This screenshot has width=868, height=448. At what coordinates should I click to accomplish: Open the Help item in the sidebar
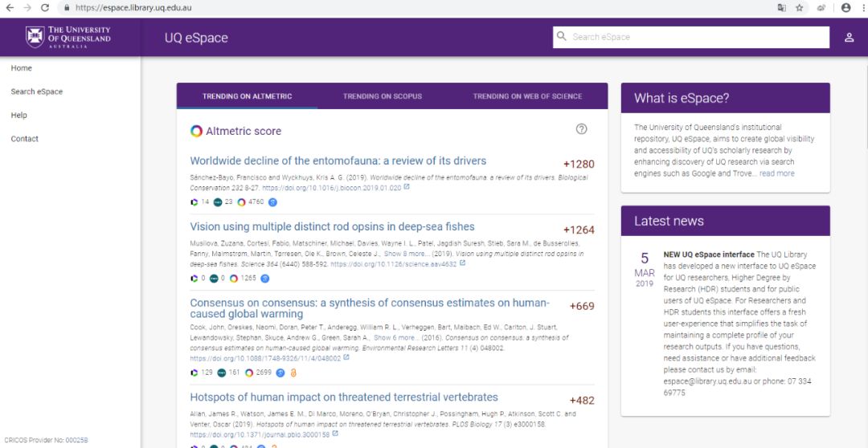(19, 116)
